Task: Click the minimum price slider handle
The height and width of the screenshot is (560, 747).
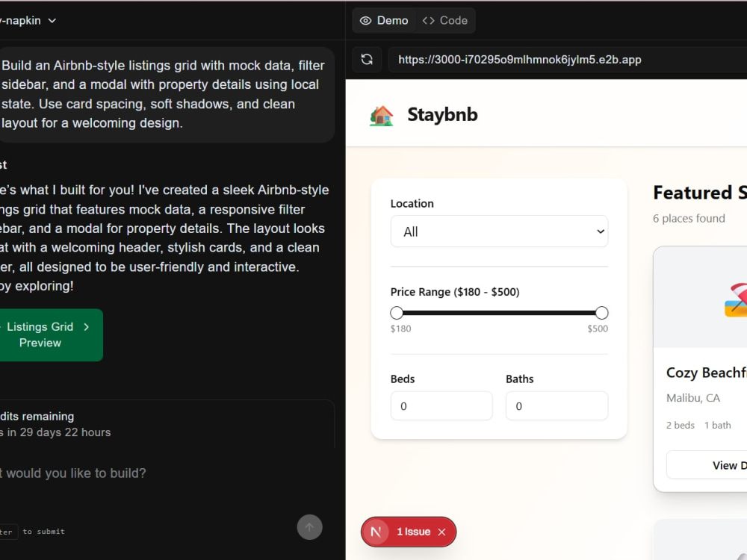Action: 397,313
